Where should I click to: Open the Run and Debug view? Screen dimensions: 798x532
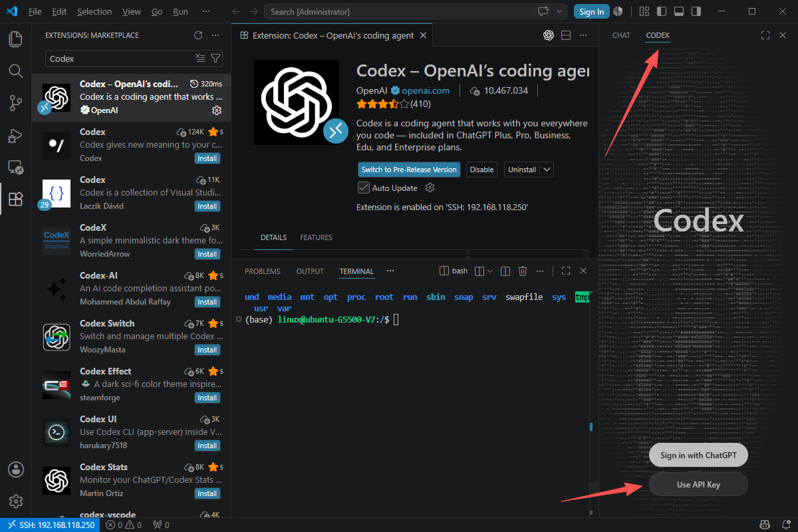(x=16, y=135)
